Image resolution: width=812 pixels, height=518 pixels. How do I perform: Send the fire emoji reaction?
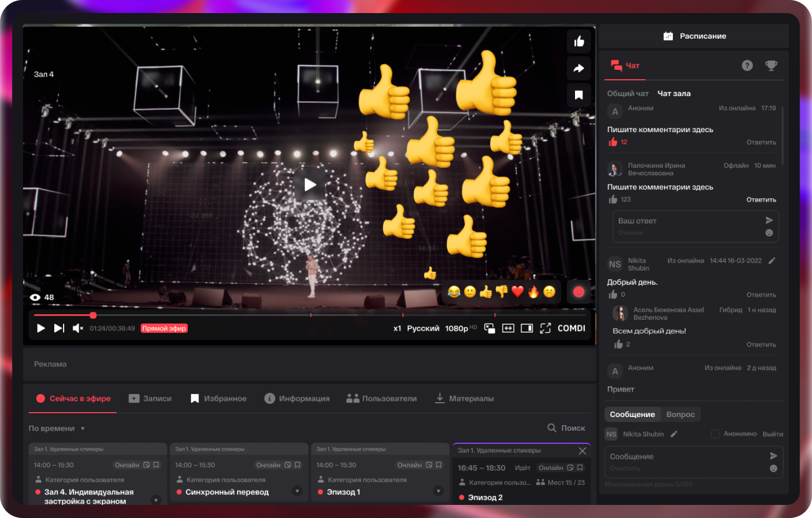pos(533,292)
